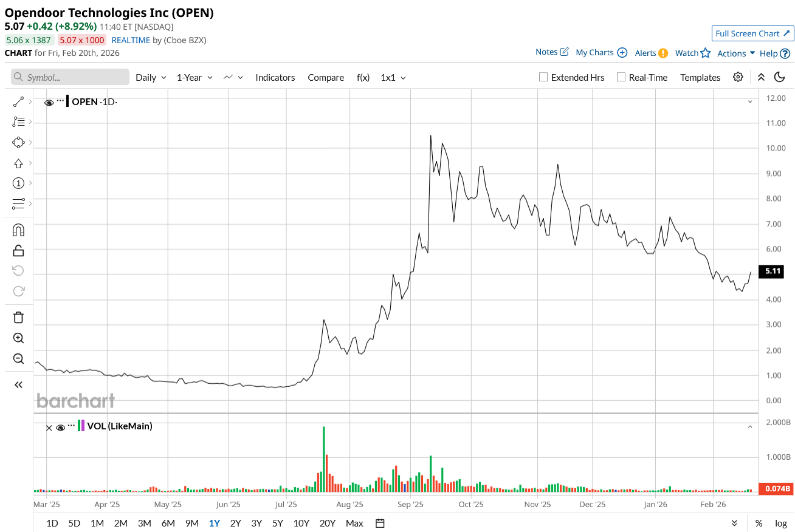This screenshot has width=795, height=532.
Task: Click the undo icon in the drawing toolbar
Action: coord(18,271)
